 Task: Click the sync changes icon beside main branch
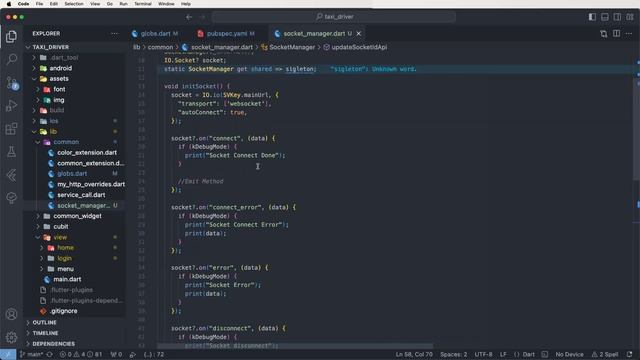[x=49, y=354]
